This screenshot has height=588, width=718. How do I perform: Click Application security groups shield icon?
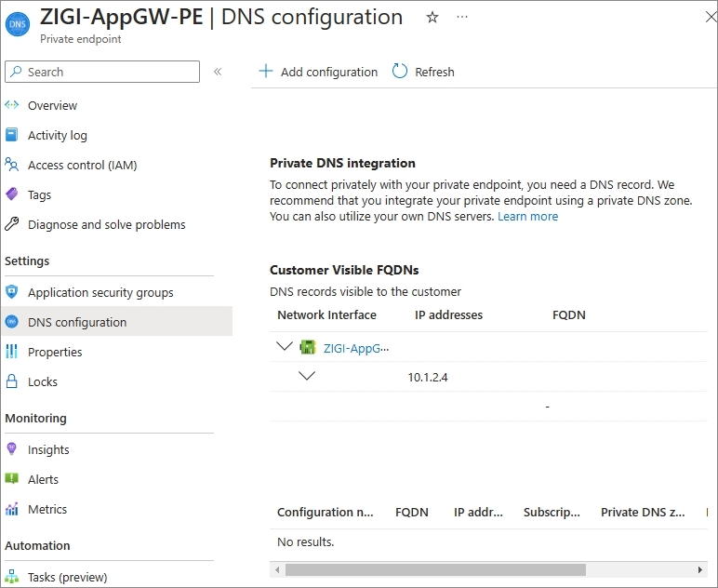point(11,292)
